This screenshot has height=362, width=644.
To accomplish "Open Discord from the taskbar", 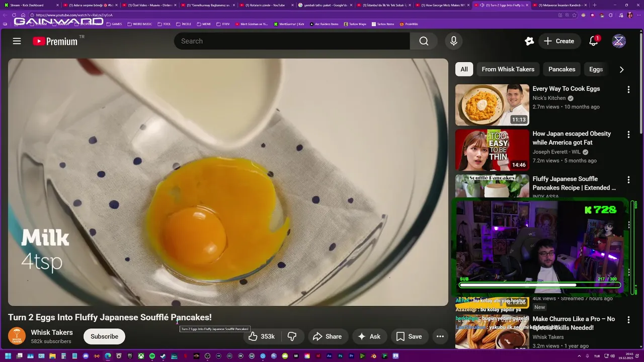I will point(86,356).
